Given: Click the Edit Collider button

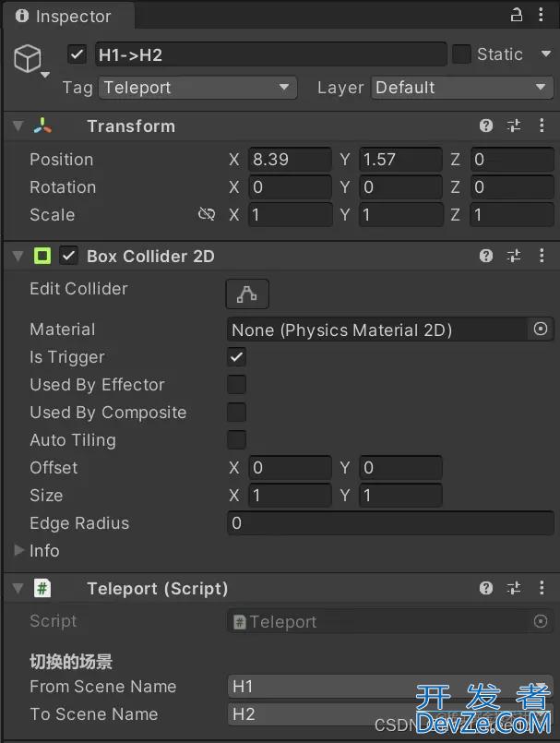Looking at the screenshot, I should click(247, 294).
